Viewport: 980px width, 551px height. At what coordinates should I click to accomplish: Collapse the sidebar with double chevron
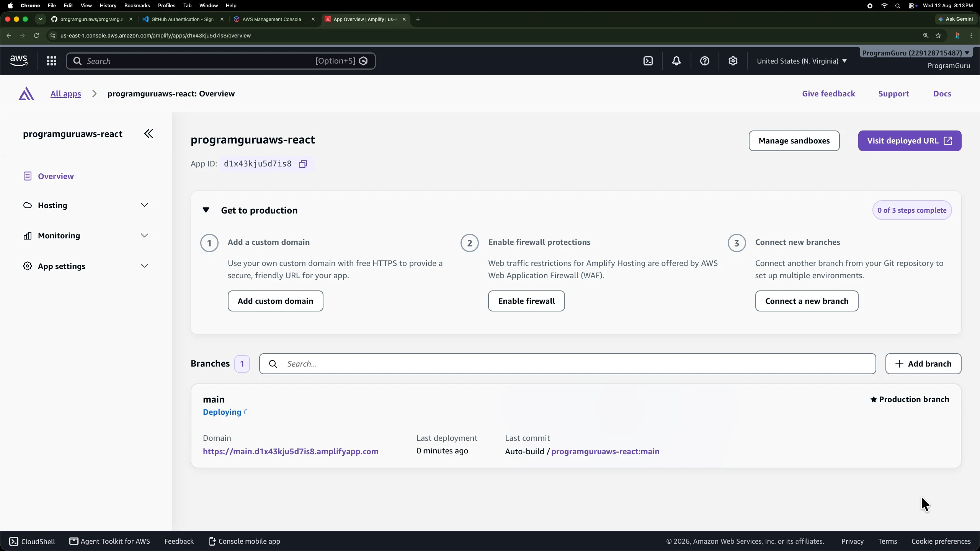point(149,134)
